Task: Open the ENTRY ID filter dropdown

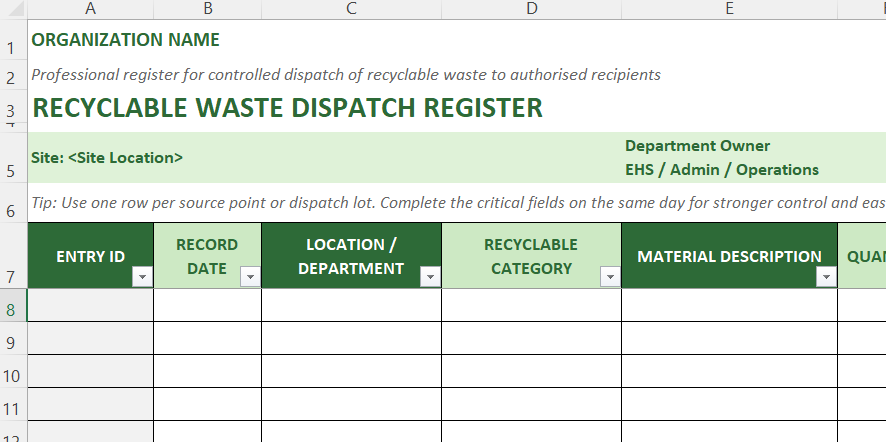Action: [142, 278]
